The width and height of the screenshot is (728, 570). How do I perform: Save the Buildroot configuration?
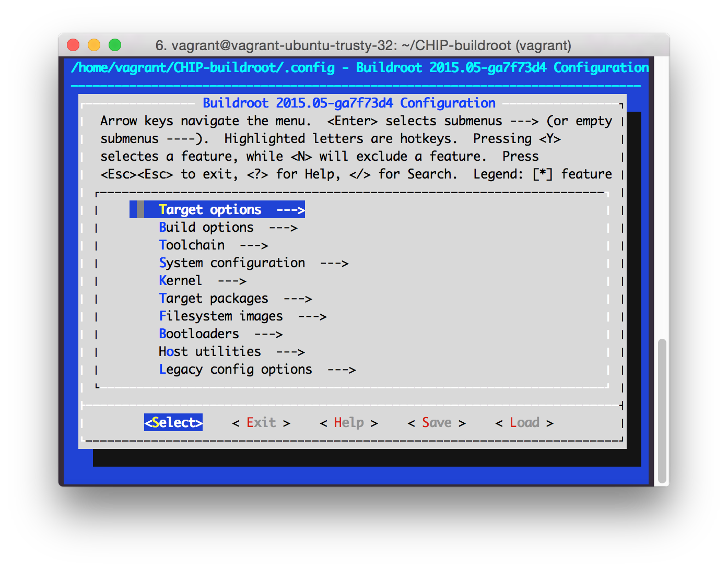[x=437, y=422]
